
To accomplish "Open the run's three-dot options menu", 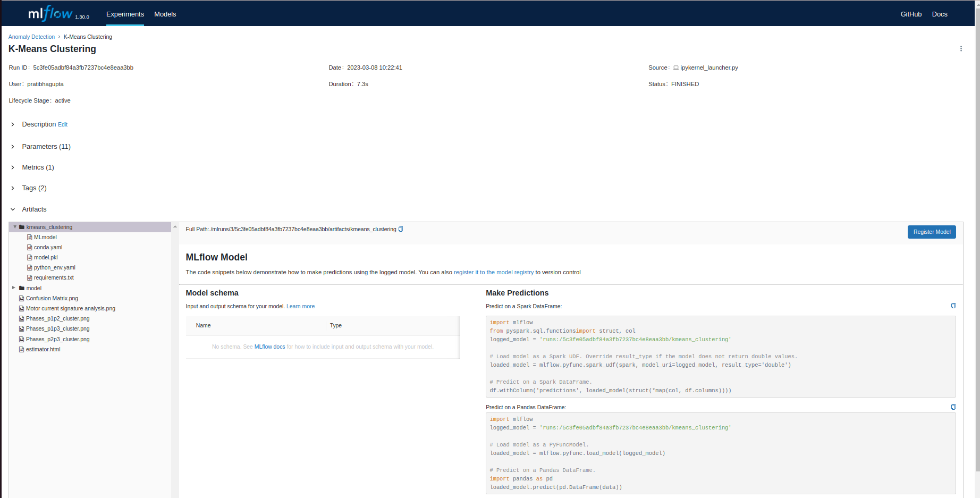I will pyautogui.click(x=961, y=49).
